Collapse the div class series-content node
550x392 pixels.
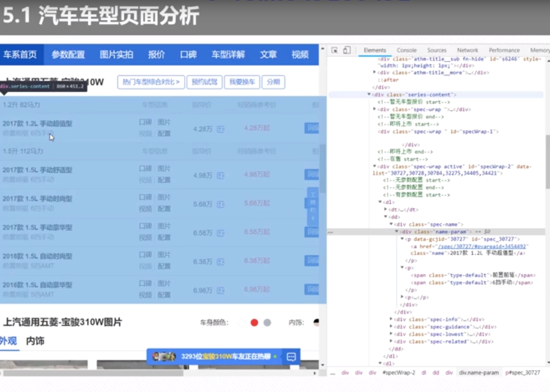(x=369, y=95)
